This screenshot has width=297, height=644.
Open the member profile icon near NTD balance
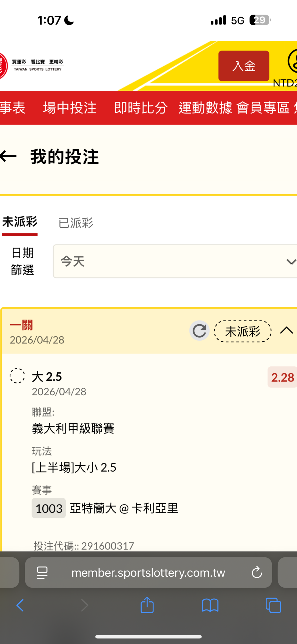[293, 61]
